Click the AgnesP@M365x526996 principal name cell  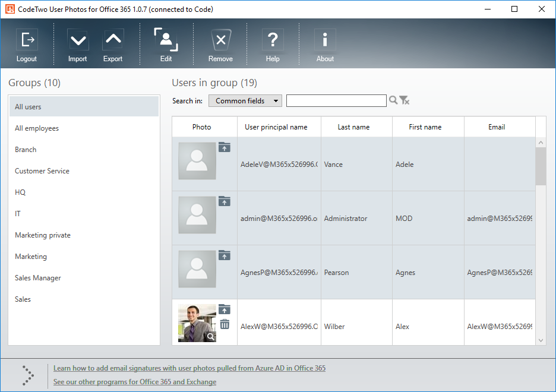tap(279, 272)
